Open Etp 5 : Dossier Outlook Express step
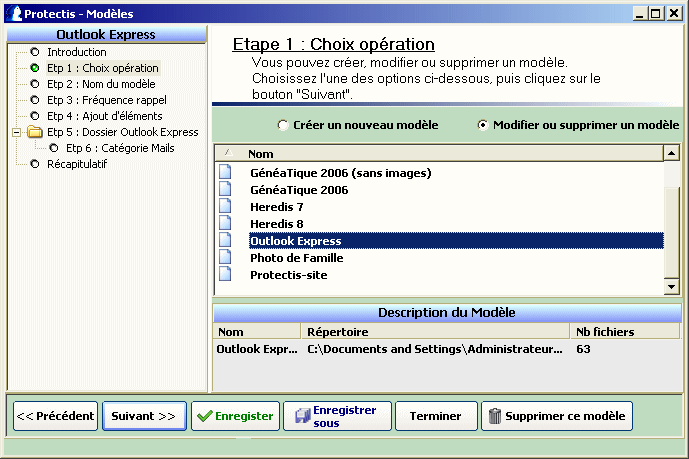This screenshot has width=689, height=459. tap(123, 132)
